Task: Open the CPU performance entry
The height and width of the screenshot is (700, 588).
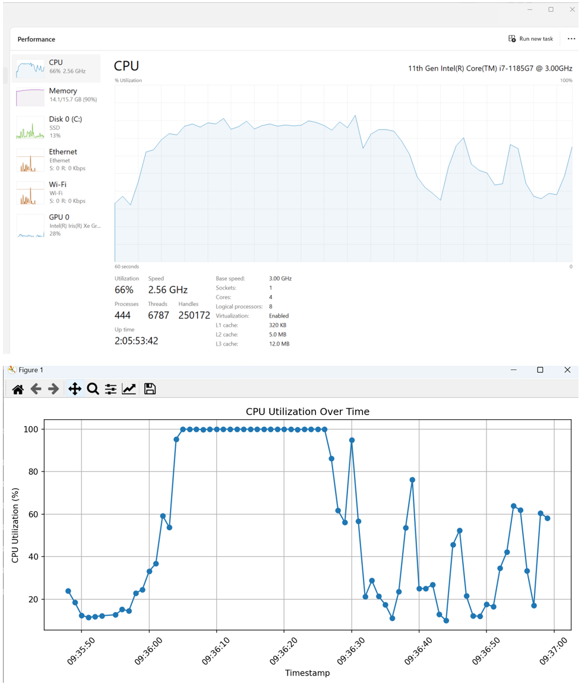Action: click(x=56, y=68)
